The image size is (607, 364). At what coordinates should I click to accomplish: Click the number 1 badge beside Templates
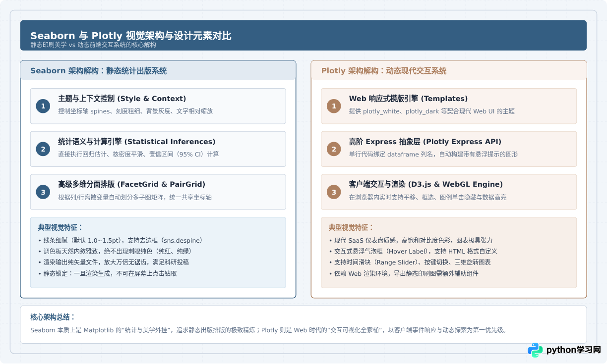click(x=334, y=106)
